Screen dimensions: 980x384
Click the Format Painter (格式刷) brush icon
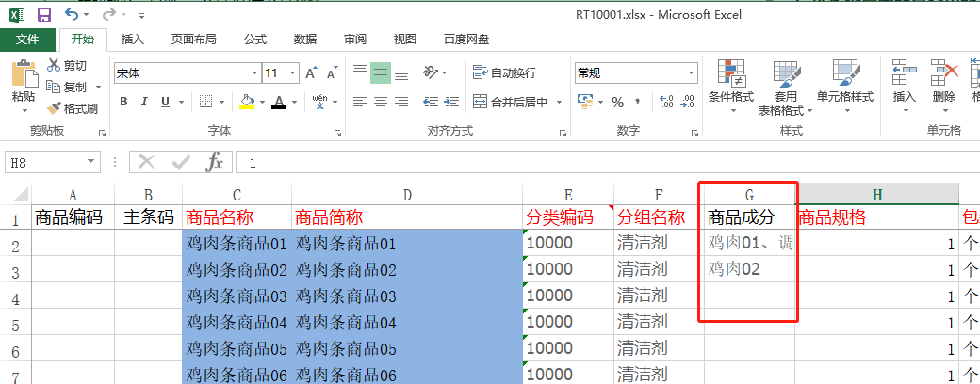pyautogui.click(x=55, y=108)
